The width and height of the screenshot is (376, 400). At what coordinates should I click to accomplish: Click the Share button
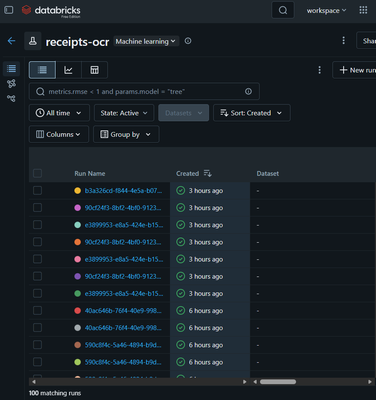[366, 41]
